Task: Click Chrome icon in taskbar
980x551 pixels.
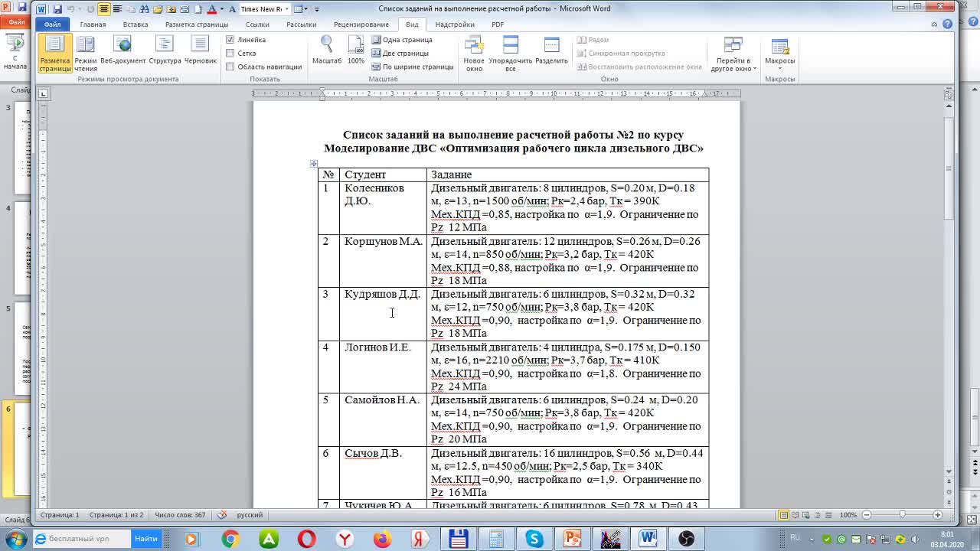Action: [230, 539]
